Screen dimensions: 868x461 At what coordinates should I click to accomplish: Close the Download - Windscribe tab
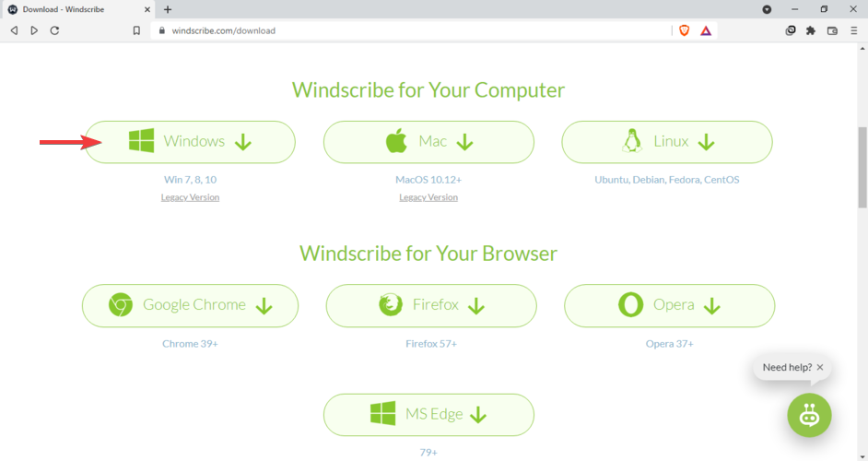147,9
